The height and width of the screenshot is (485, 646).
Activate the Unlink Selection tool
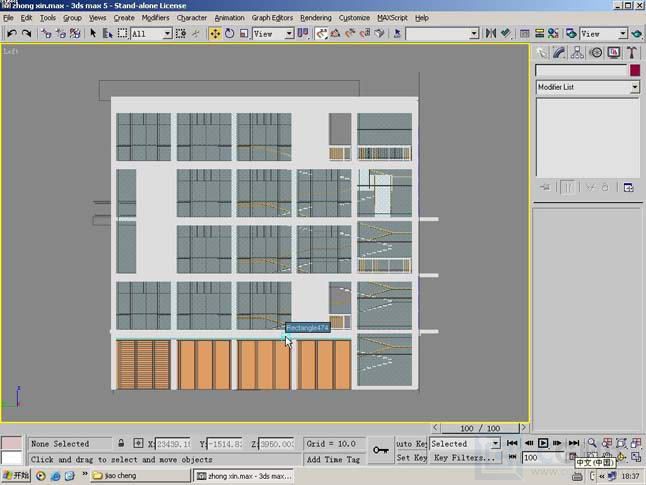click(x=61, y=33)
